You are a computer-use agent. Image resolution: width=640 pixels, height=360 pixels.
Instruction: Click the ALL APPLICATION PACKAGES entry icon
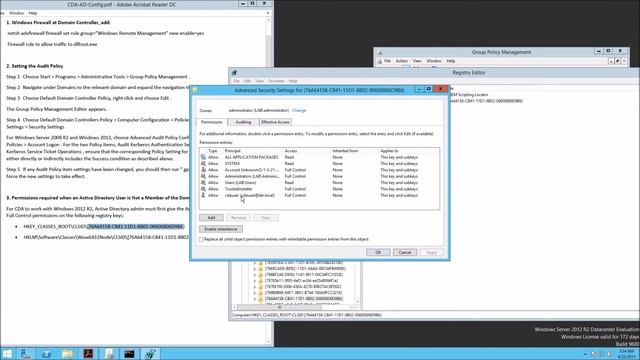(x=203, y=157)
